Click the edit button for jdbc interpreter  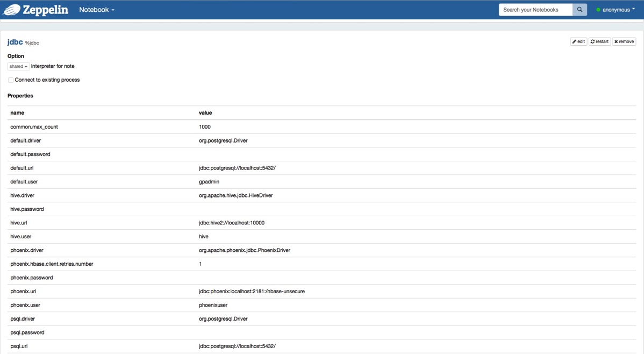pyautogui.click(x=579, y=41)
